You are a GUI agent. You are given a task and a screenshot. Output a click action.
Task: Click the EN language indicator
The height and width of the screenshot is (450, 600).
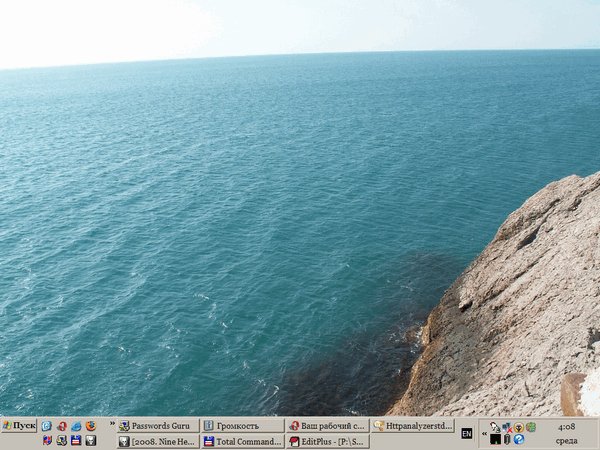coord(466,433)
